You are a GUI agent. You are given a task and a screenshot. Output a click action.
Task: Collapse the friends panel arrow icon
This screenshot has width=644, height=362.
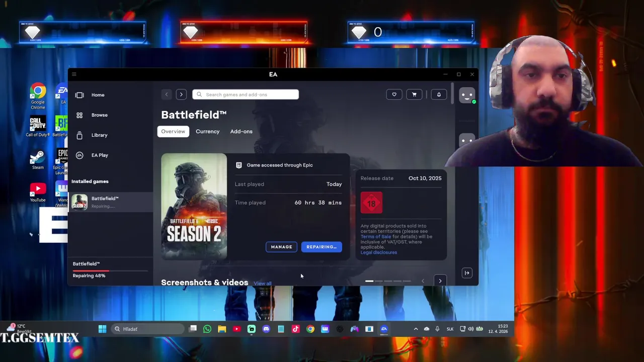(x=467, y=273)
